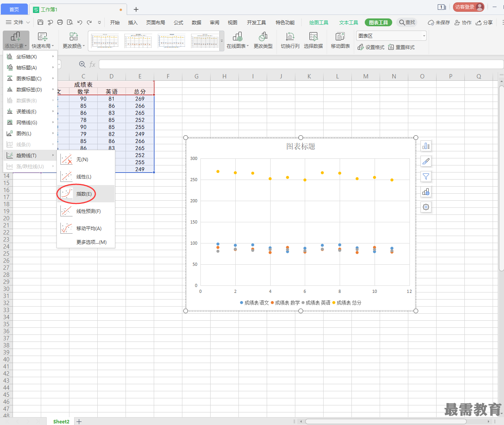The image size is (504, 425).
Task: Click the zoom magnifier icon near formula bar
Action: pos(82,64)
